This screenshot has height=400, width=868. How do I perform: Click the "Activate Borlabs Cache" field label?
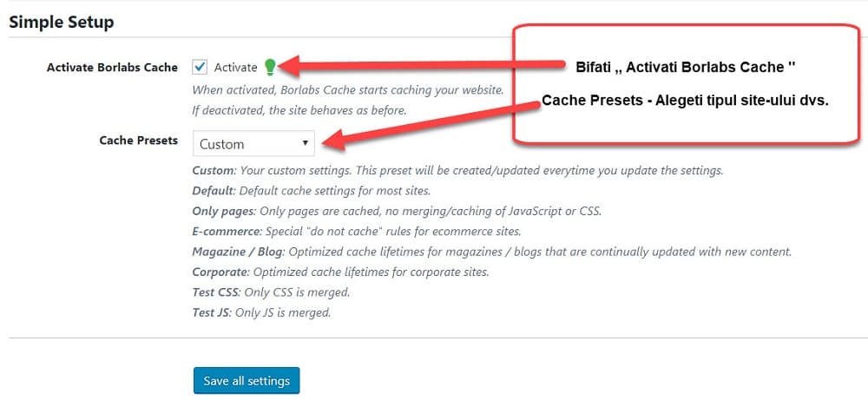[x=112, y=67]
